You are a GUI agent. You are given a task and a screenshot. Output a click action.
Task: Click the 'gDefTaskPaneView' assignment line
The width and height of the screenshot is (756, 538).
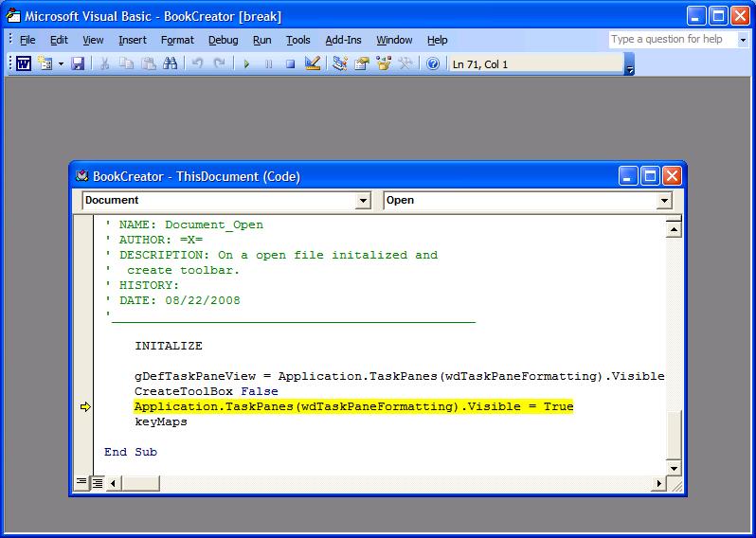[x=400, y=376]
